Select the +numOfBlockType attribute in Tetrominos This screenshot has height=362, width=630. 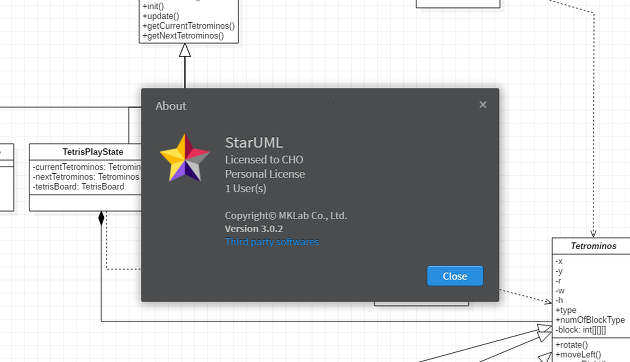pos(590,320)
